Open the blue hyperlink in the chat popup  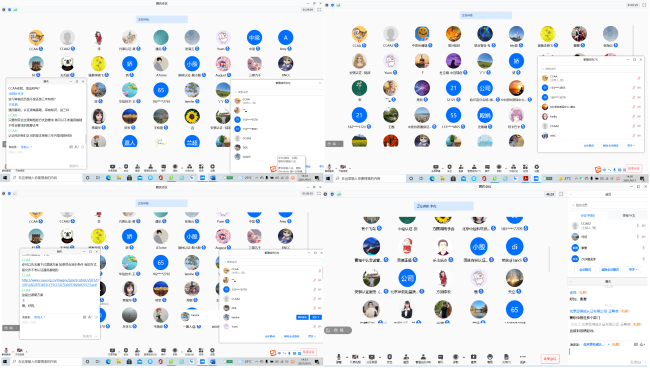59,283
